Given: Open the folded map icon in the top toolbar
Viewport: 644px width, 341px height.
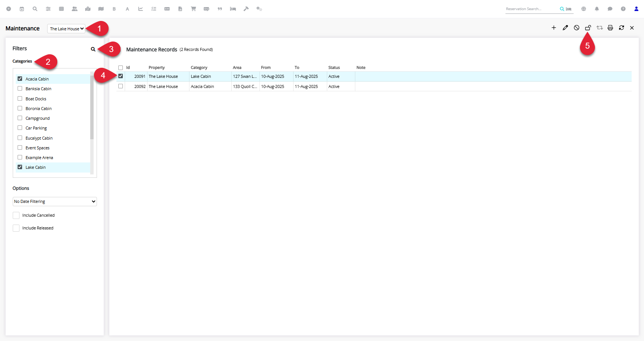Looking at the screenshot, I should 101,9.
